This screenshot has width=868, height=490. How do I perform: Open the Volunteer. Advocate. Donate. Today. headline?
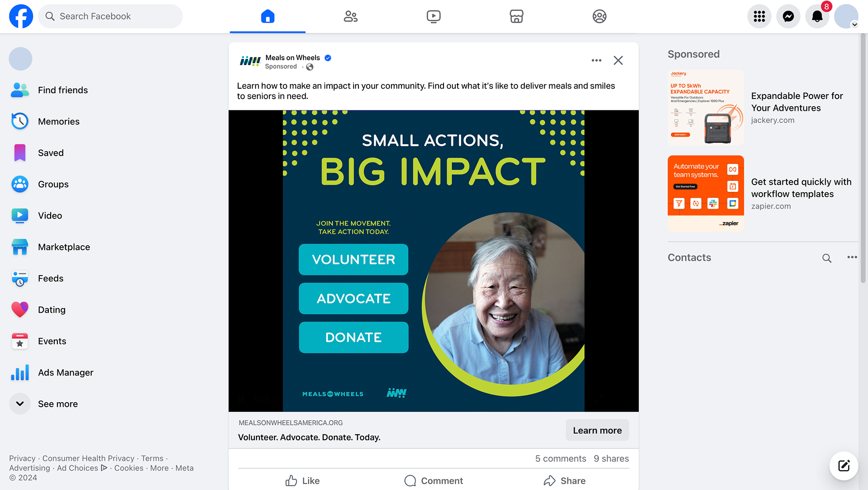pyautogui.click(x=309, y=437)
